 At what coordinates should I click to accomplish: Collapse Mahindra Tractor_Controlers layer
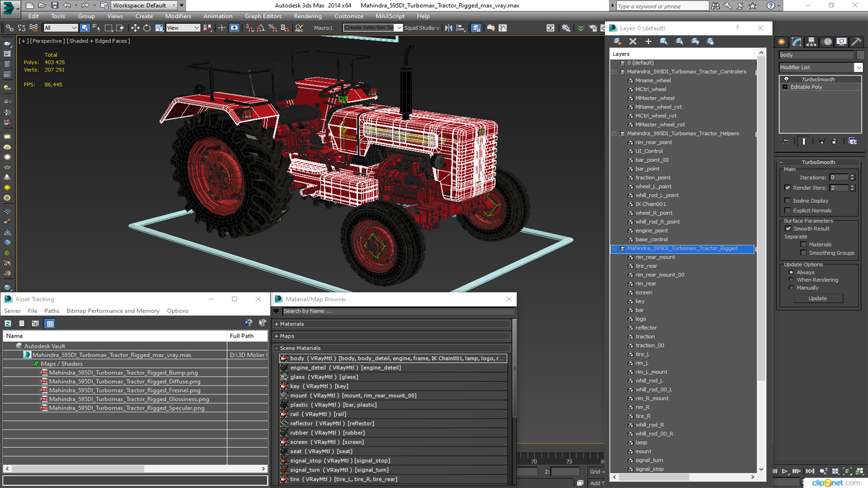tap(614, 72)
